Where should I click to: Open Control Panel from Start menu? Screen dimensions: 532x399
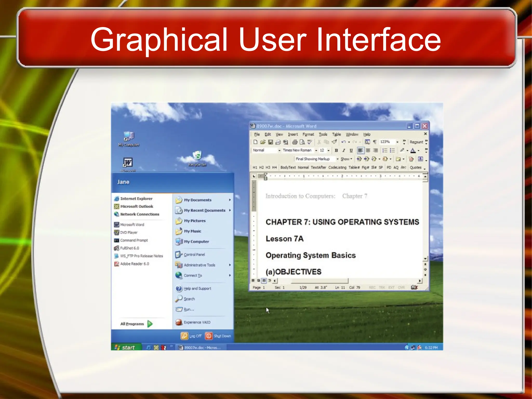[190, 255]
